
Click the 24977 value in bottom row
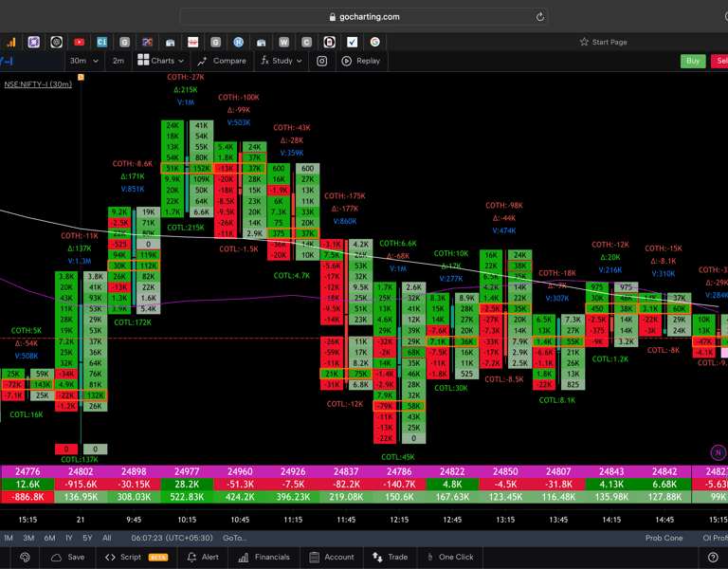pyautogui.click(x=187, y=471)
